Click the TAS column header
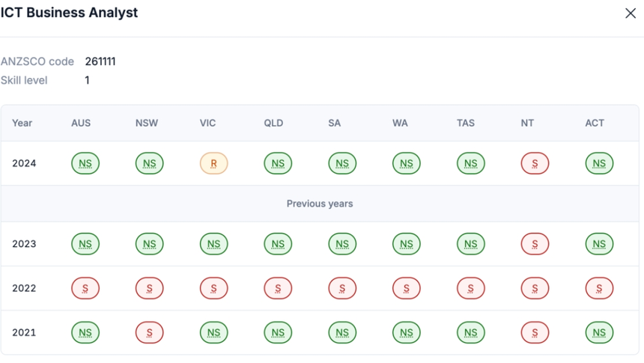 click(466, 123)
